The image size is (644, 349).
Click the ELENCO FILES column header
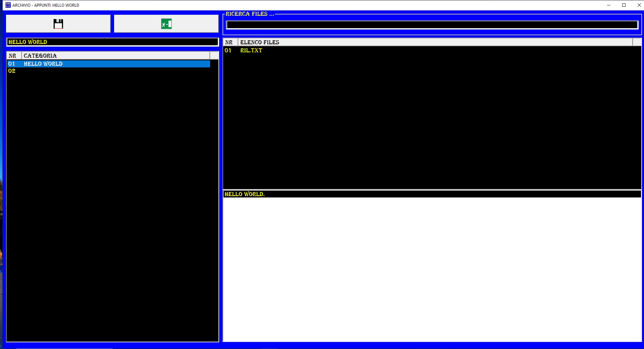(435, 42)
